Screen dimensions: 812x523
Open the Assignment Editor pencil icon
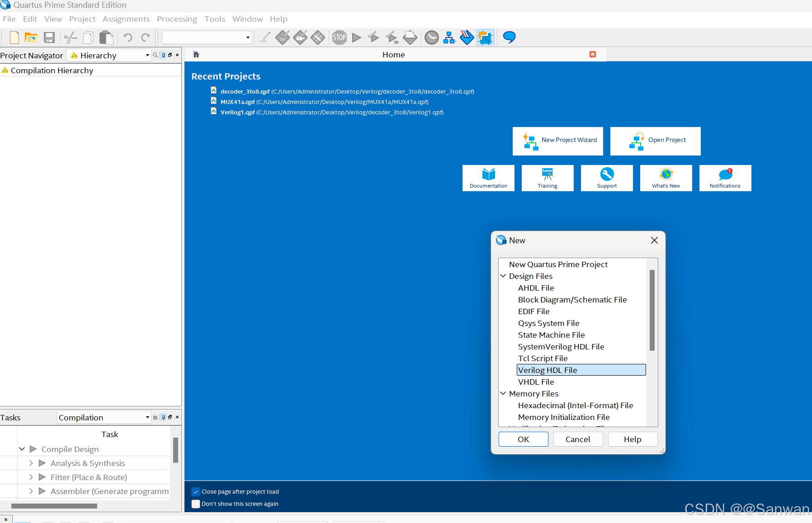click(x=265, y=38)
